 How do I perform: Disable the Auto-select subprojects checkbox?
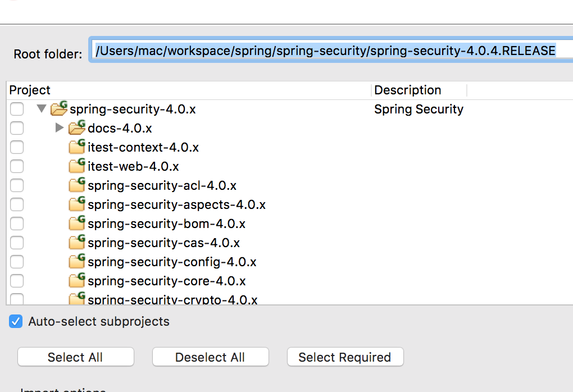pyautogui.click(x=17, y=322)
